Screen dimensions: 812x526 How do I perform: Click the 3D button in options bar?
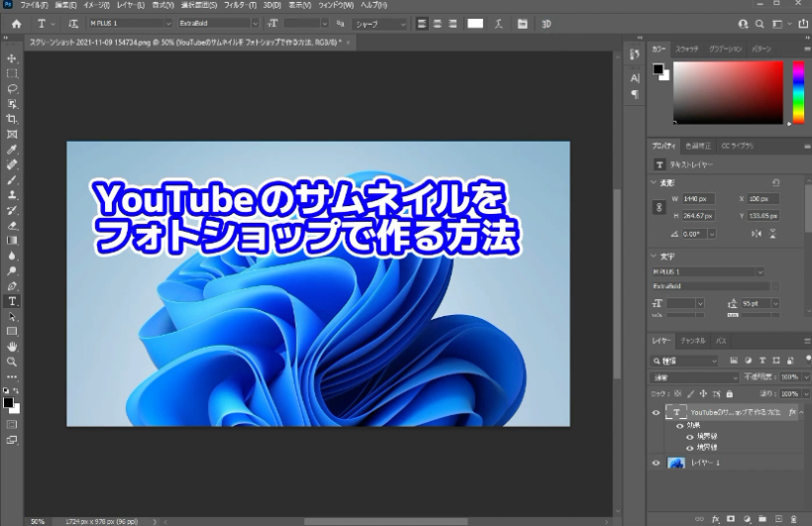pyautogui.click(x=546, y=24)
